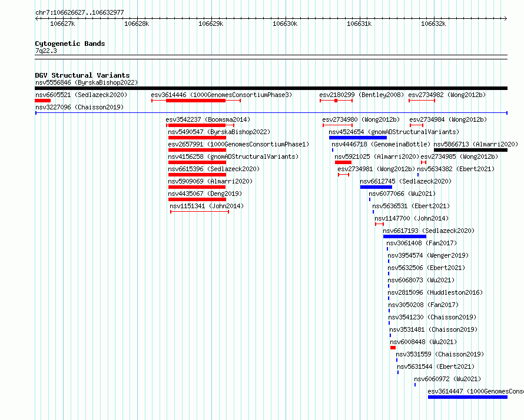Select nsv5866713 (Almarri2020) label
Viewport: 524px width, 420px height.
pos(476,144)
